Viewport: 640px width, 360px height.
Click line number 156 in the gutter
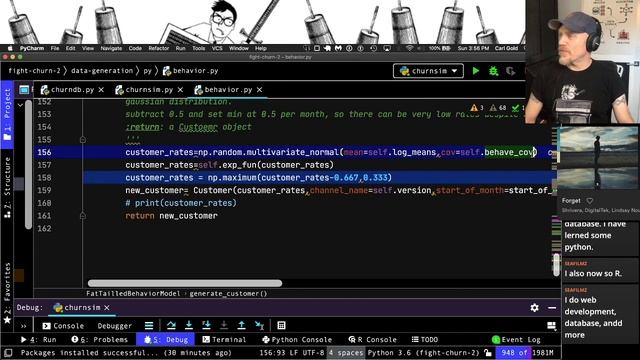pyautogui.click(x=44, y=152)
